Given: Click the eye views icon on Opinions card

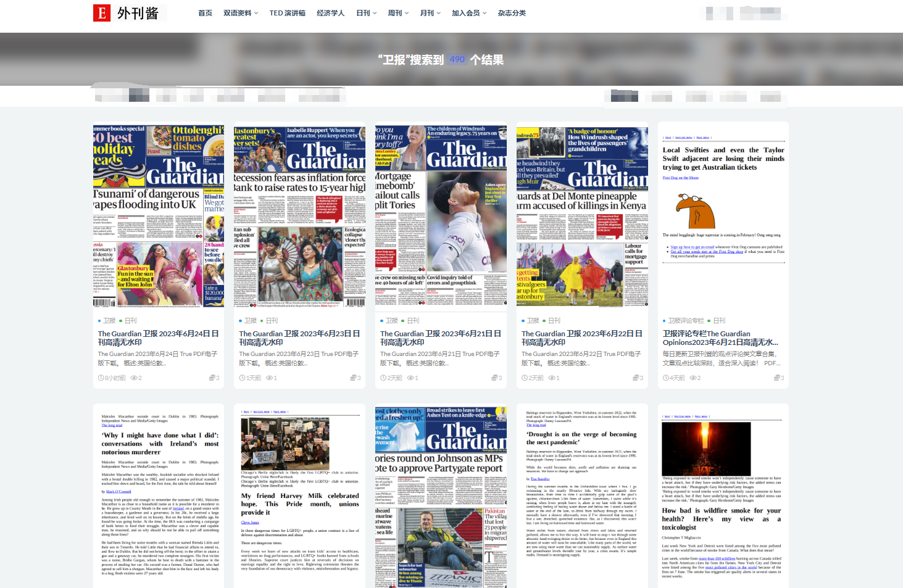Looking at the screenshot, I should point(693,378).
